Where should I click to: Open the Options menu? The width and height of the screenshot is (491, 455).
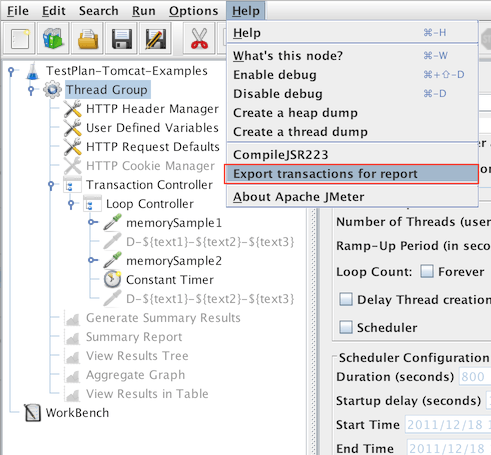coord(193,11)
